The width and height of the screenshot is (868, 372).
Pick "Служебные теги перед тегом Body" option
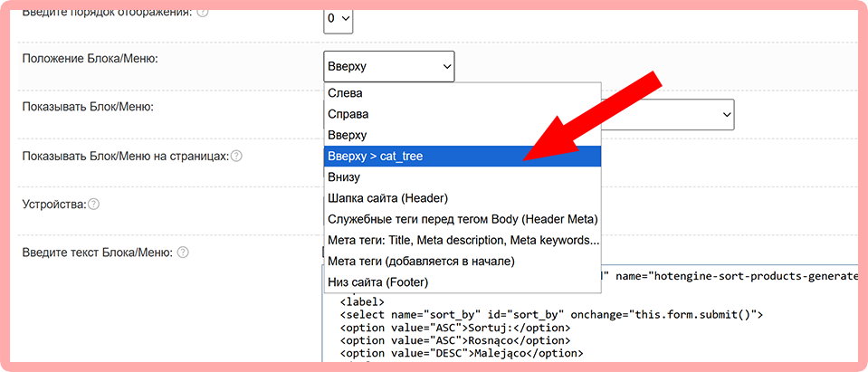pyautogui.click(x=462, y=219)
